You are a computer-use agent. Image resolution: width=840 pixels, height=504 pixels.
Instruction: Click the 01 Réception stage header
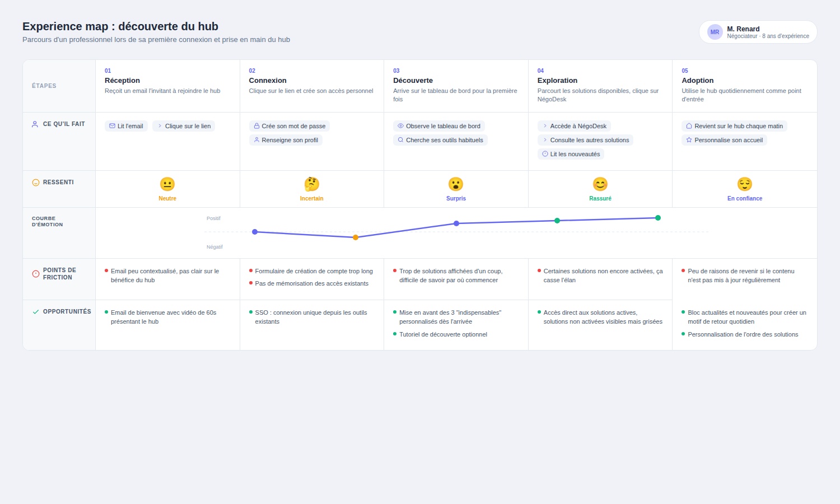click(167, 86)
